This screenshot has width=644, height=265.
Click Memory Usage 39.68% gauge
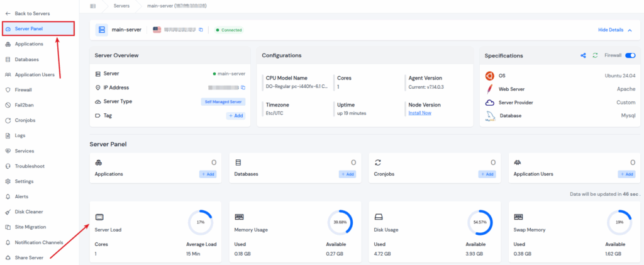tap(340, 222)
